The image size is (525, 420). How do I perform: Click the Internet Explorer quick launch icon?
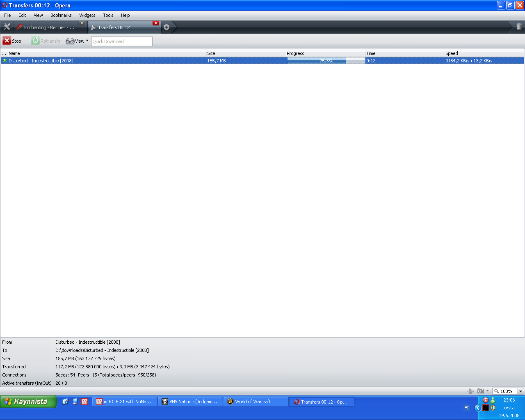point(65,402)
